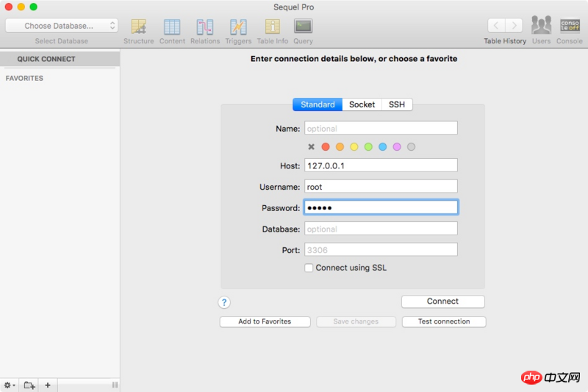588x392 pixels.
Task: Pick the red color swatch
Action: 326,146
